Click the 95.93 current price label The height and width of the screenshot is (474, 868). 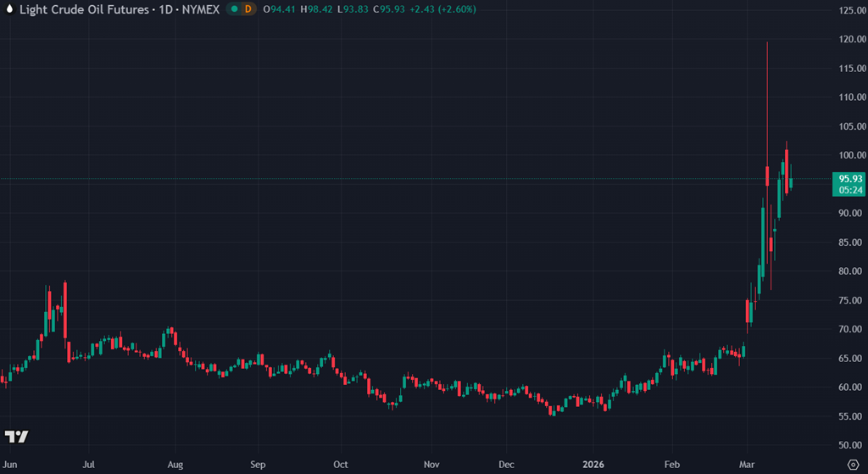pyautogui.click(x=849, y=179)
